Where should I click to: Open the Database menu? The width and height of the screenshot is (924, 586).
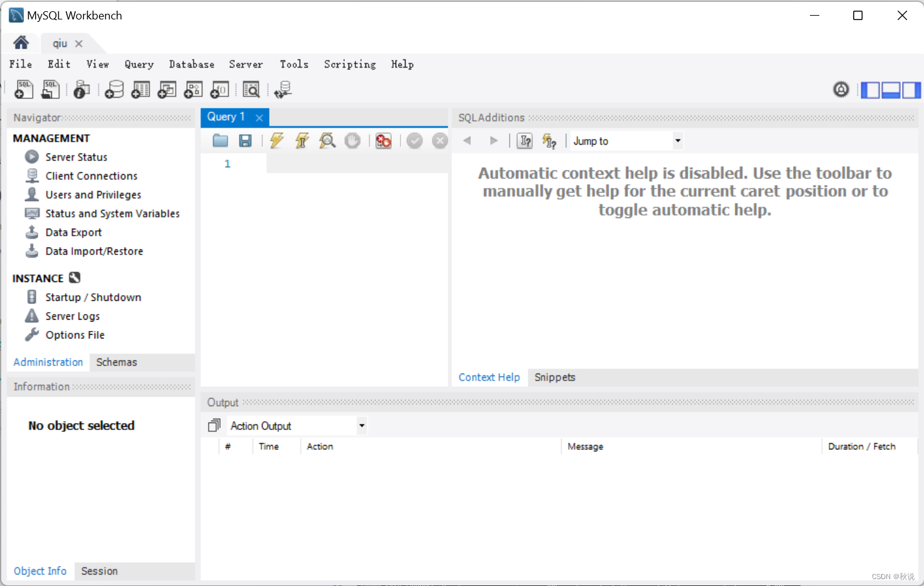pos(192,64)
